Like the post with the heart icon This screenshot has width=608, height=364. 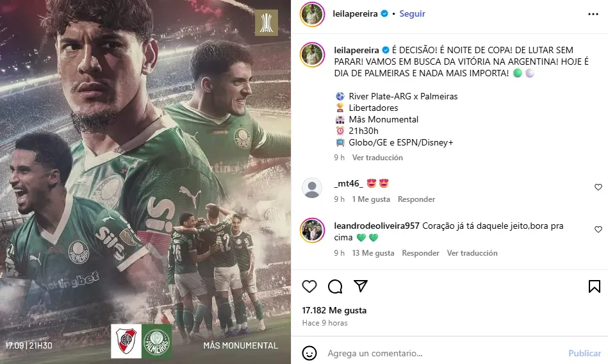[309, 286]
